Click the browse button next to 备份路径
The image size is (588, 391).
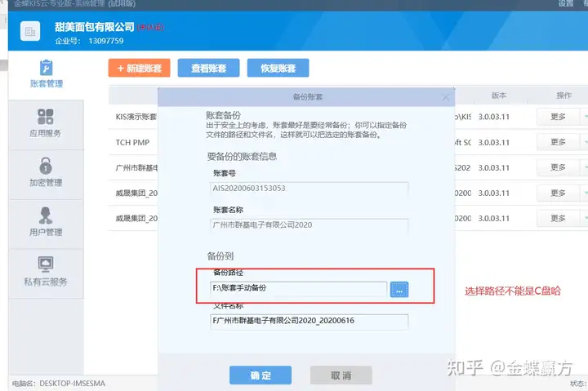click(399, 290)
